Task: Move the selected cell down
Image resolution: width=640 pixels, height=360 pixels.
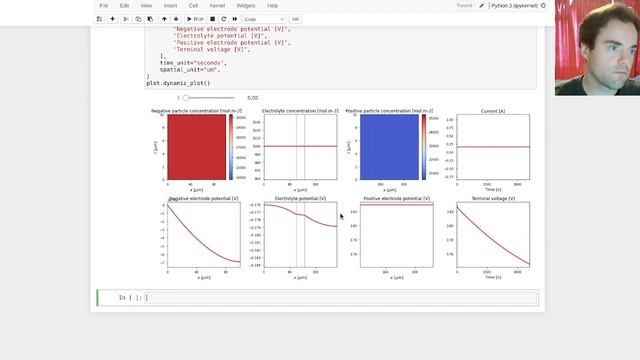Action: pos(176,19)
